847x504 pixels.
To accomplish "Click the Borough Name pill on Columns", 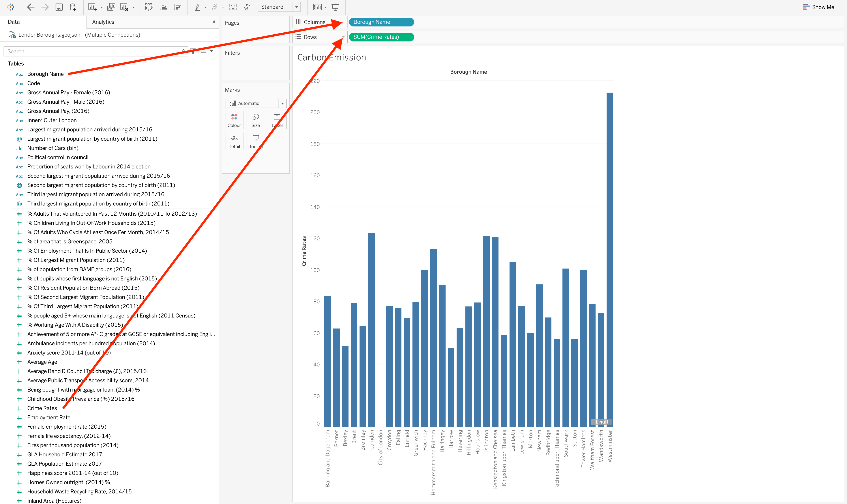I will point(381,22).
